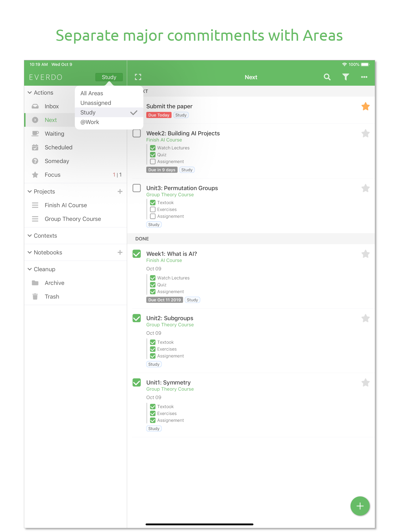Click the Focus star icon in sidebar
The image size is (399, 532).
click(35, 175)
